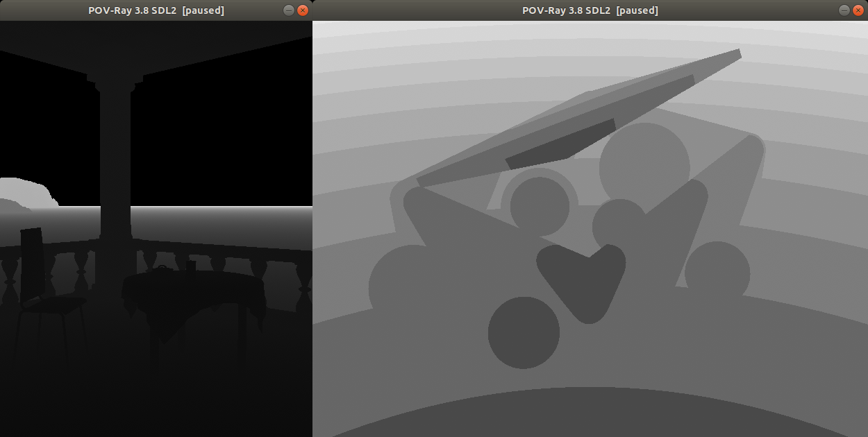Close the right POV-Ray render window

point(858,10)
